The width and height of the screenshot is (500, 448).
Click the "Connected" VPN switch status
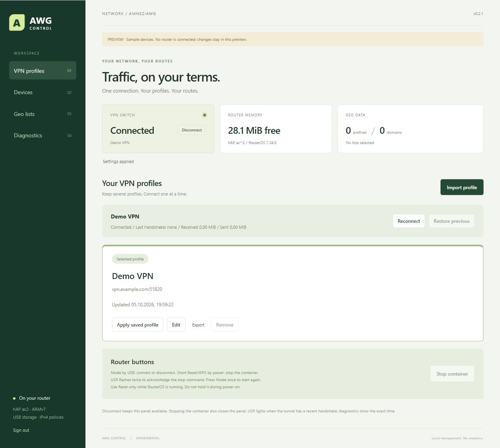[132, 131]
